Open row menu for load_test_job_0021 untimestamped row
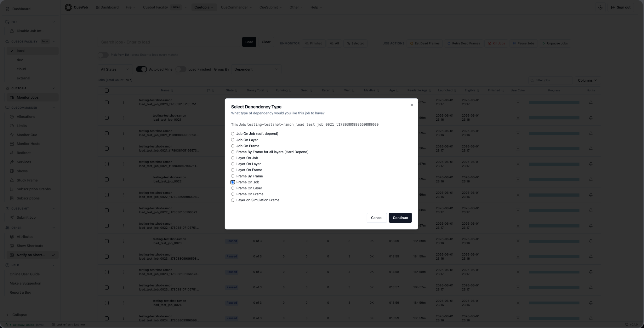 [x=123, y=118]
